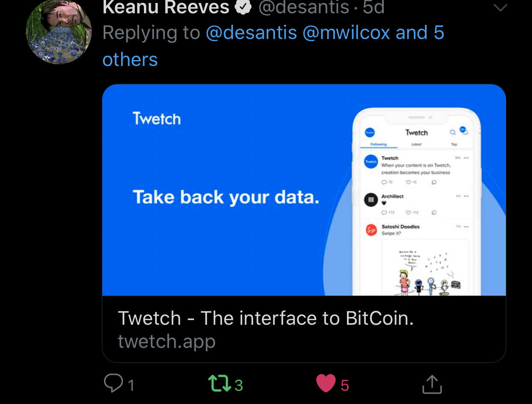Click the twetch.app domain link

tap(167, 341)
